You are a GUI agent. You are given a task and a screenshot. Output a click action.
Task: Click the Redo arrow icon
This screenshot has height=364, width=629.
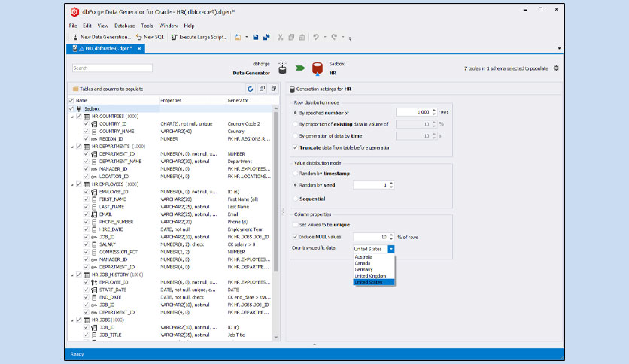(334, 37)
